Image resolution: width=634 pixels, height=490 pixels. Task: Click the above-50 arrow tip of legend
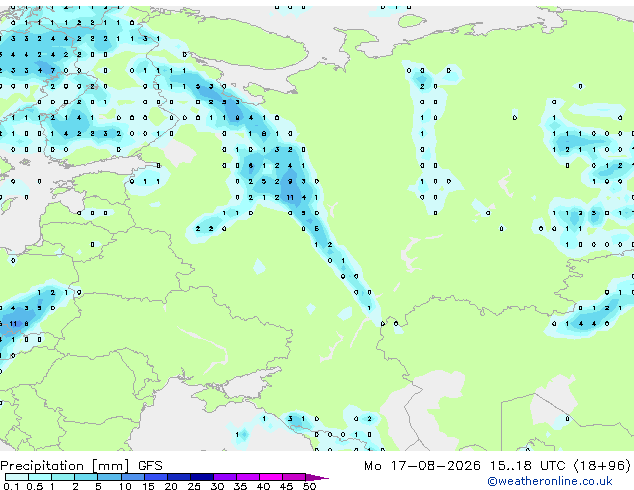(x=317, y=478)
